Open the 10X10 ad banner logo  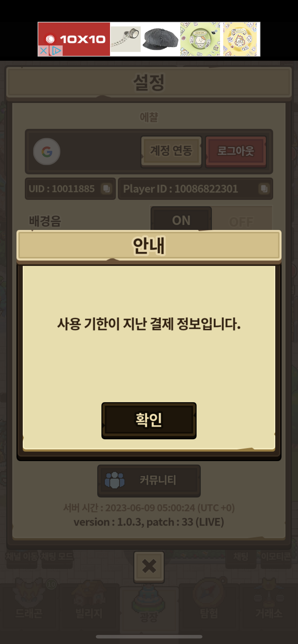coord(74,39)
